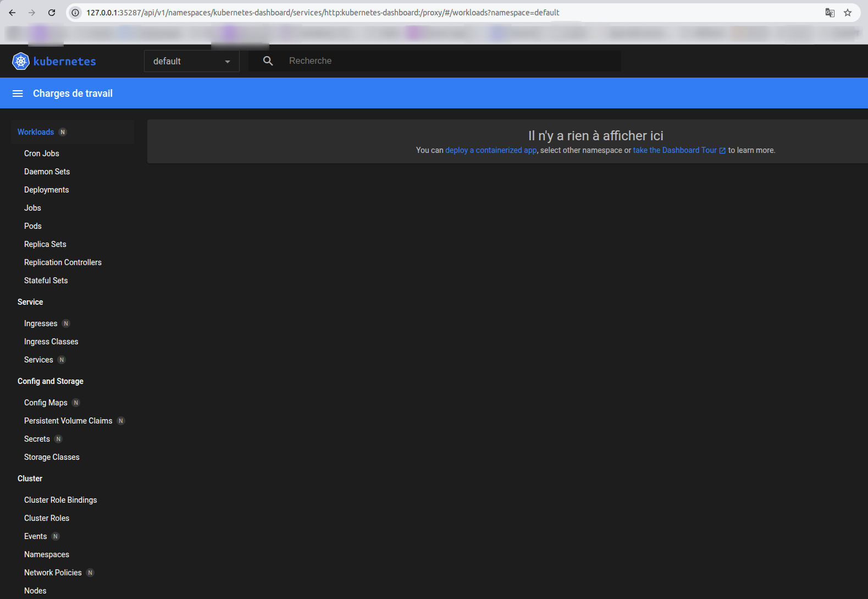Open Workloads in the sidebar
The image size is (868, 599).
(36, 132)
